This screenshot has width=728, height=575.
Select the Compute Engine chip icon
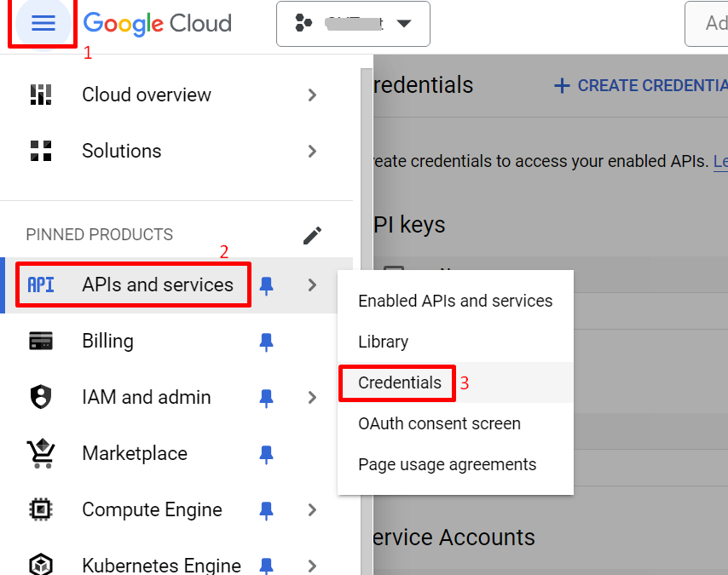pyautogui.click(x=39, y=509)
